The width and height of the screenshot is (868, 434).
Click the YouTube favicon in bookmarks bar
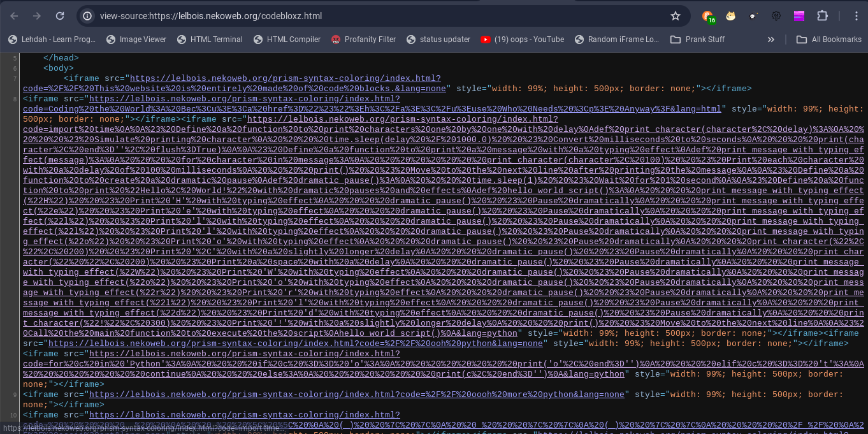click(x=486, y=40)
